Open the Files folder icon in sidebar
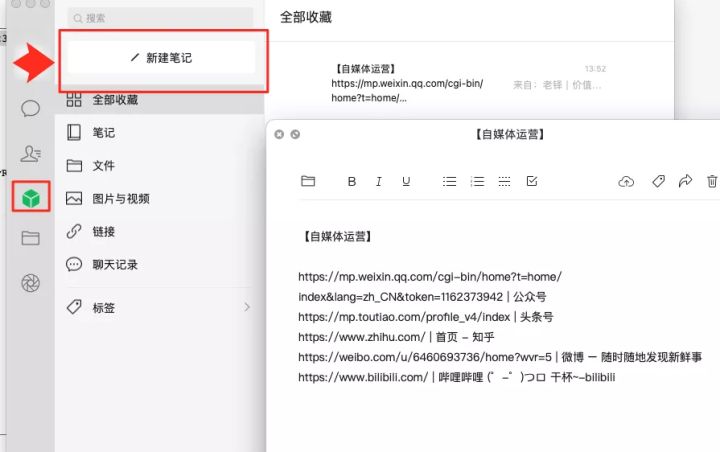The height and width of the screenshot is (452, 720). [x=30, y=238]
